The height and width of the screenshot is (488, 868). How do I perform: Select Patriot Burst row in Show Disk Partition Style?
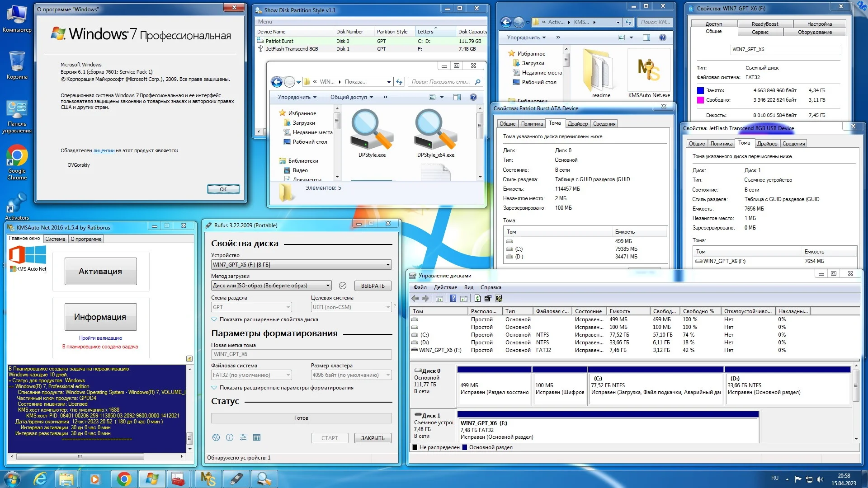pyautogui.click(x=279, y=41)
